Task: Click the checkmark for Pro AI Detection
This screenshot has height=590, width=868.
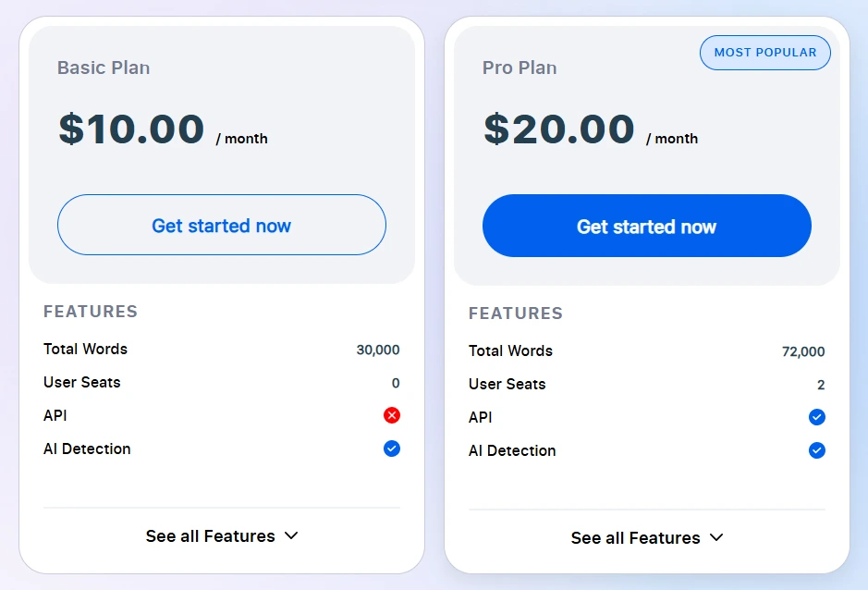Action: coord(816,450)
